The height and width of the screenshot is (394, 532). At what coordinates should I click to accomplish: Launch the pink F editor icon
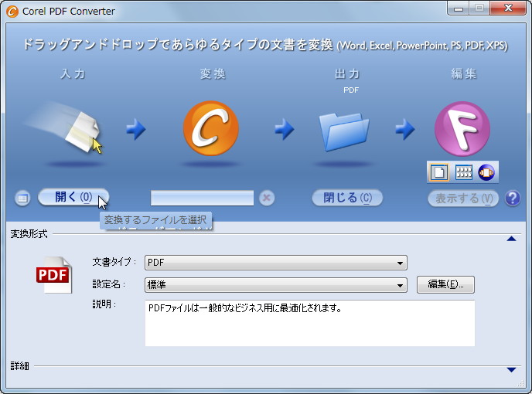coord(462,129)
